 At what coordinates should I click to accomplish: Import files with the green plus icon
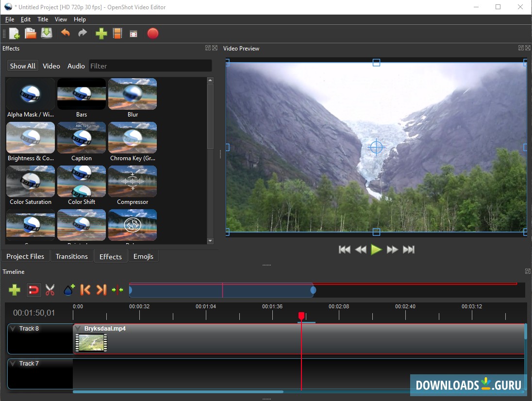[x=101, y=33]
